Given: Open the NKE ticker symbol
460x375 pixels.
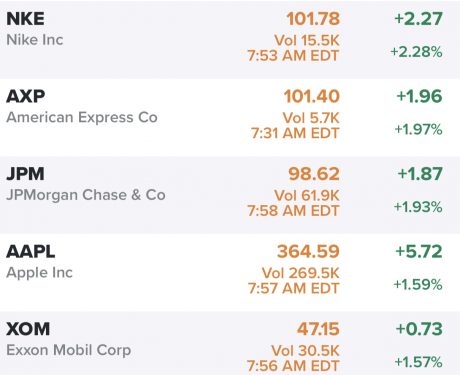Looking at the screenshot, I should click(25, 19).
